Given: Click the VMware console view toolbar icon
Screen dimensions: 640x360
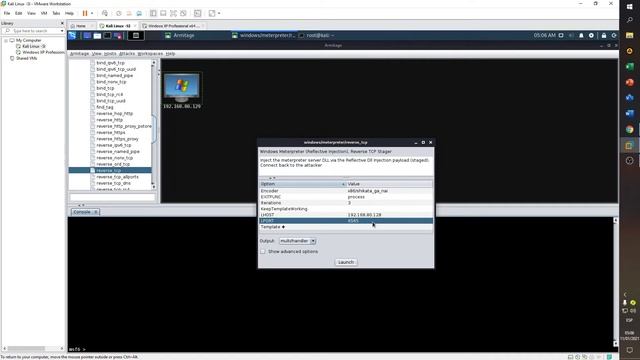Looking at the screenshot, I should 198,13.
